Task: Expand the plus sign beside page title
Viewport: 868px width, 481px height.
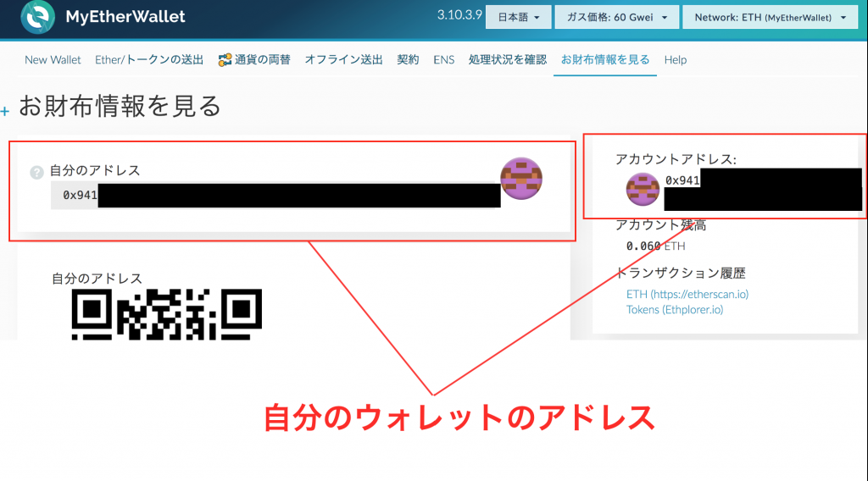Action: tap(5, 111)
